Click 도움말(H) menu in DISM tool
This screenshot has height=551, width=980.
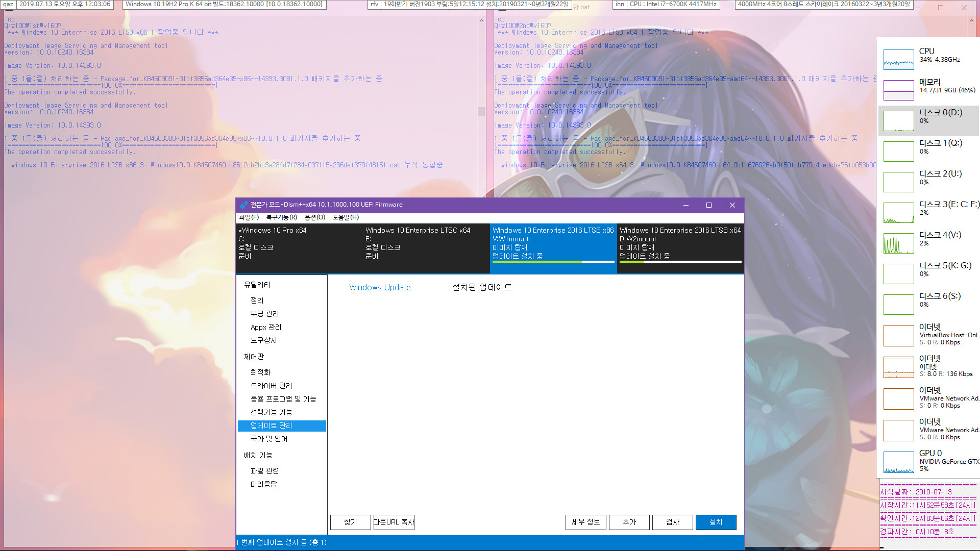point(345,217)
